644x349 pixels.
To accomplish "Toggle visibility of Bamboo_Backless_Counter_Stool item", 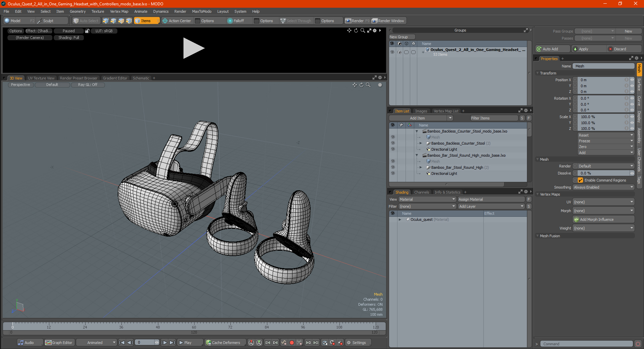I will click(393, 143).
